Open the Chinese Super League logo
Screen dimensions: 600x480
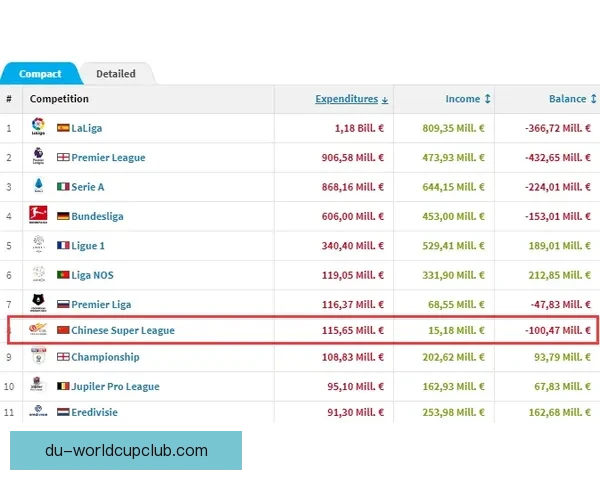(x=38, y=329)
